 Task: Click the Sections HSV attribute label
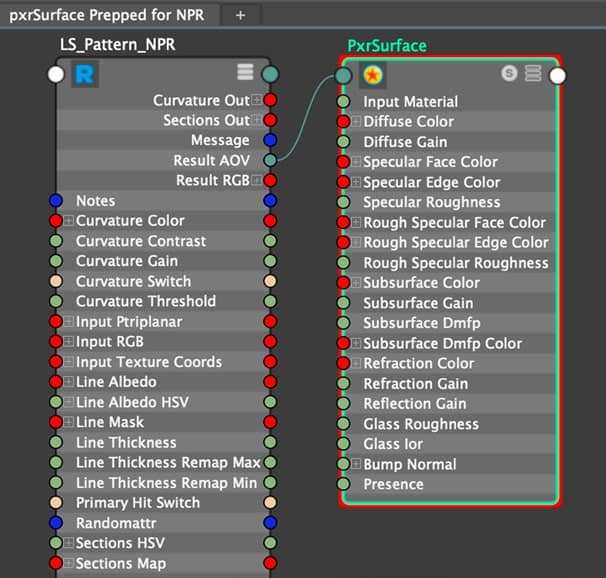pos(120,543)
